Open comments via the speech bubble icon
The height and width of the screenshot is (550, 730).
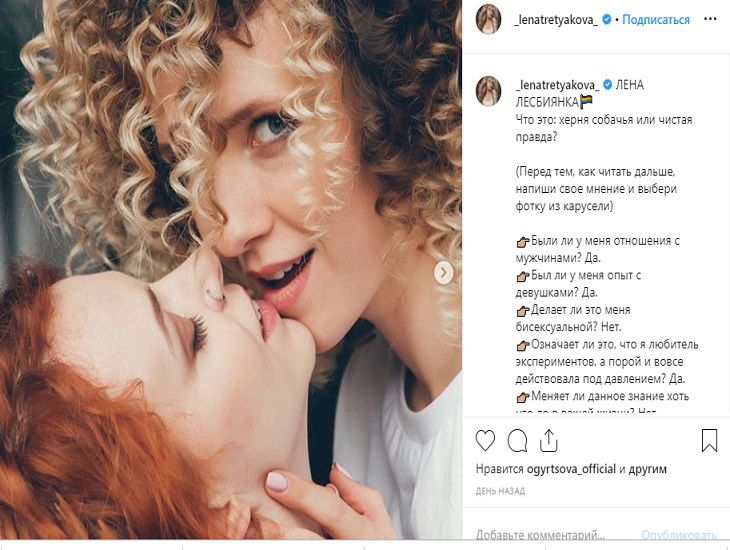pos(517,440)
